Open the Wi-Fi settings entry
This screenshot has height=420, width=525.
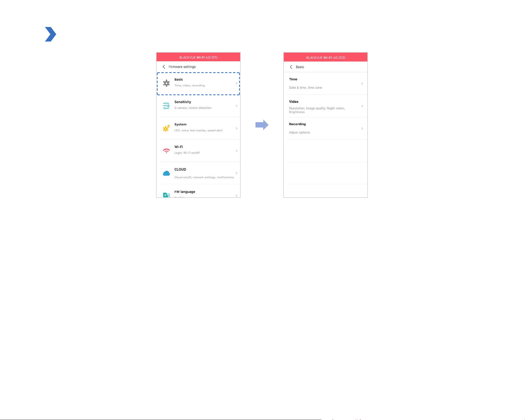[x=198, y=151]
